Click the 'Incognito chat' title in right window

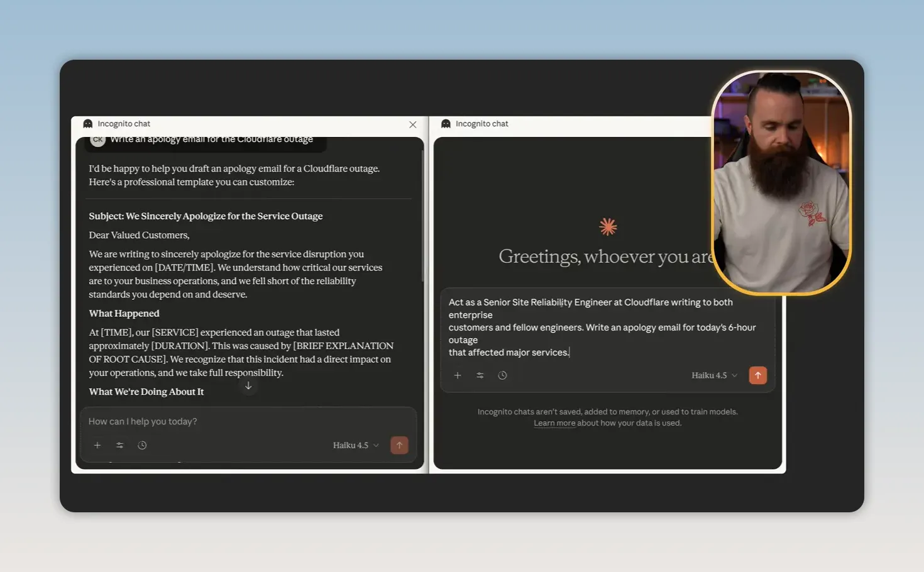[x=482, y=124]
